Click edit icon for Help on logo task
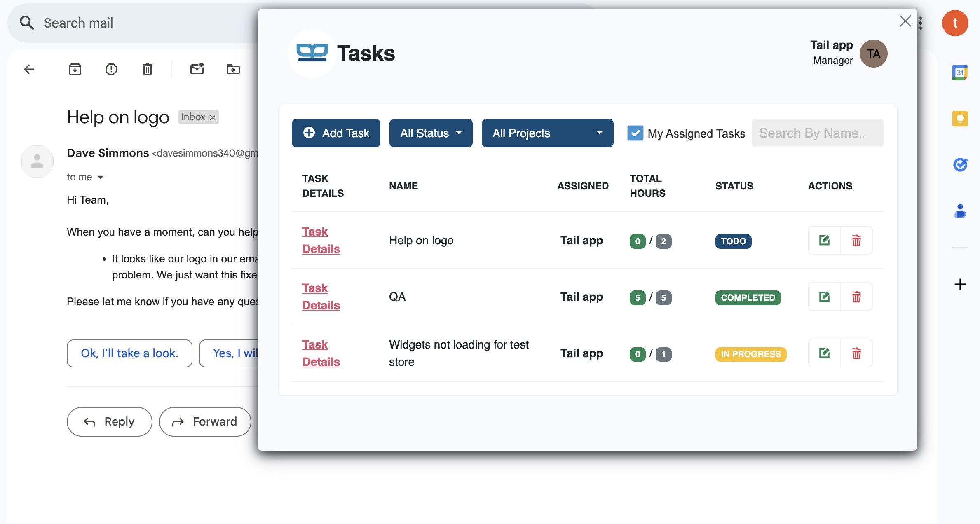Screen dimensions: 980x524 (x=824, y=240)
